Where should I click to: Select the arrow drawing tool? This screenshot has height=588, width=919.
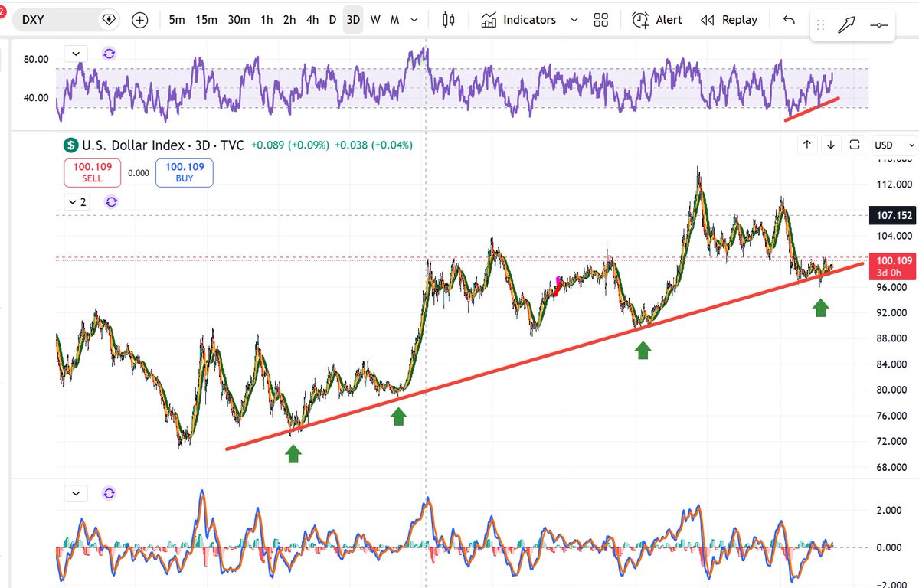click(846, 26)
